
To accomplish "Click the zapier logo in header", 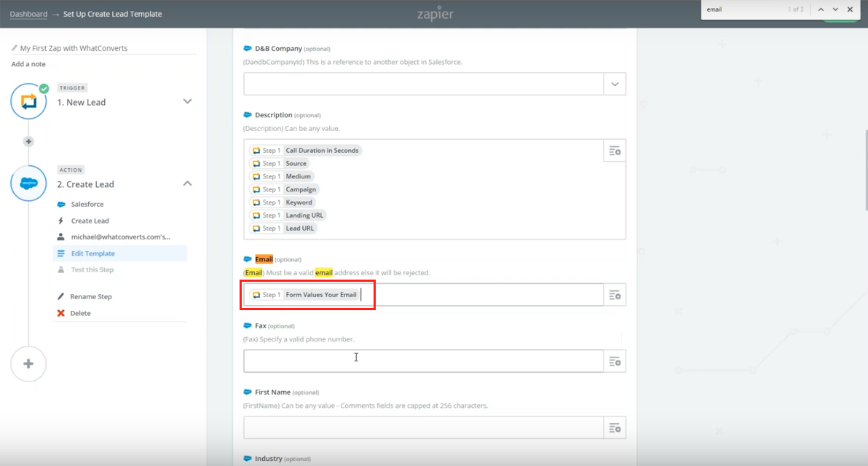I will (x=435, y=14).
